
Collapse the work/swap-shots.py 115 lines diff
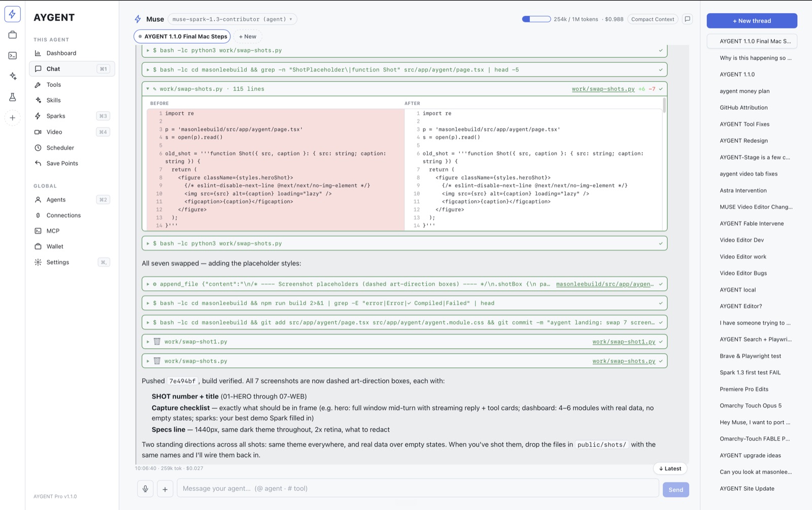click(148, 89)
